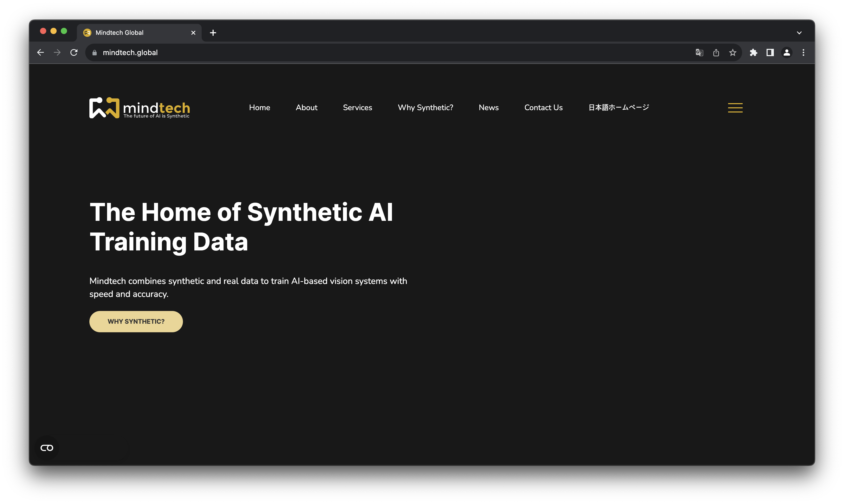Click the browser profile avatar icon

click(x=787, y=52)
